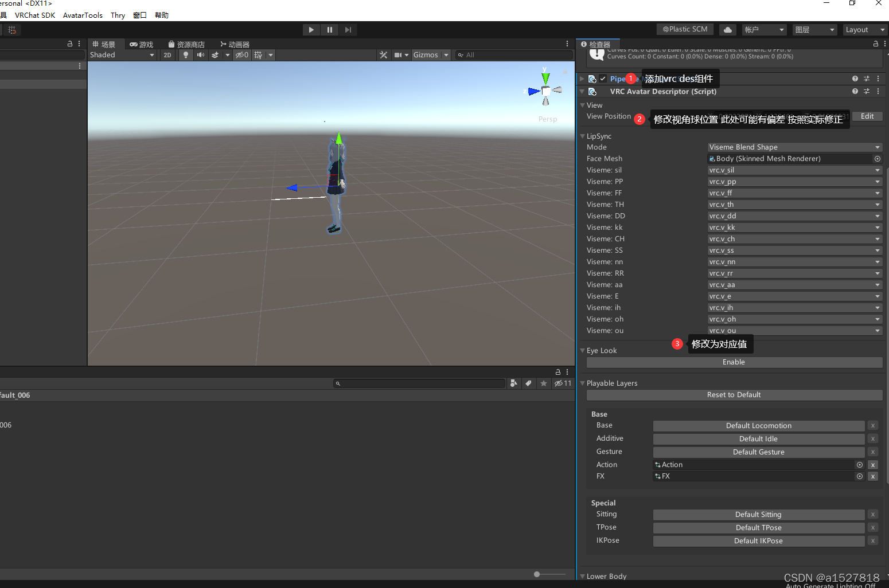Collapse the LipSync section
Screen dimensions: 889x588
click(x=583, y=136)
